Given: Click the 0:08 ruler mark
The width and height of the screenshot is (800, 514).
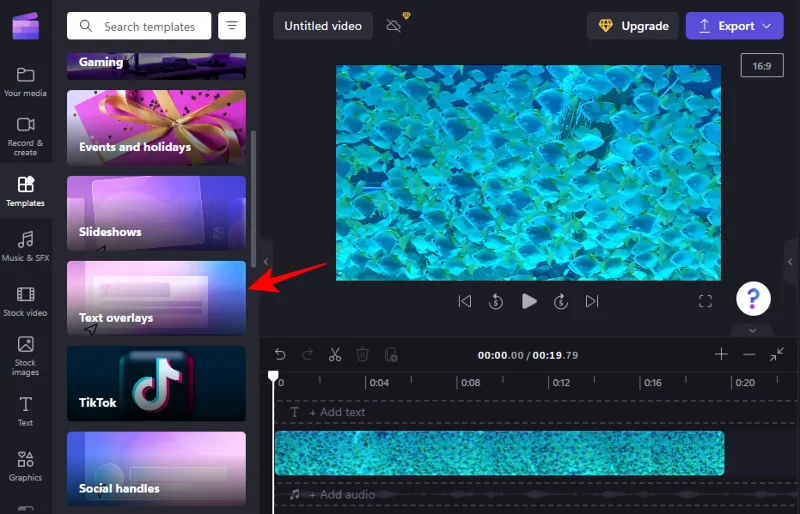Looking at the screenshot, I should click(470, 382).
